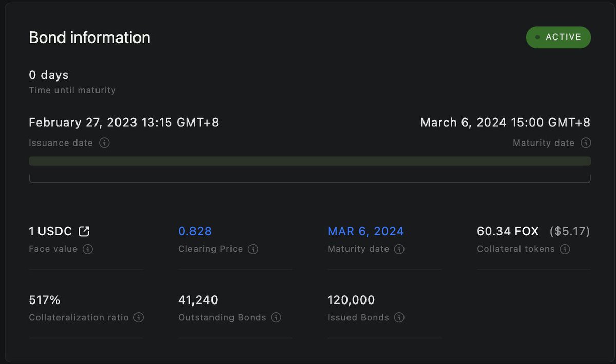Click info icon beside lower Maturity date

coord(399,249)
